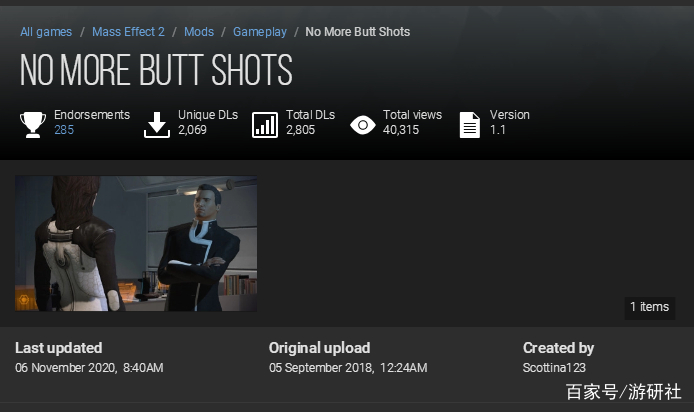Open the Mods breadcrumb link

pos(199,32)
